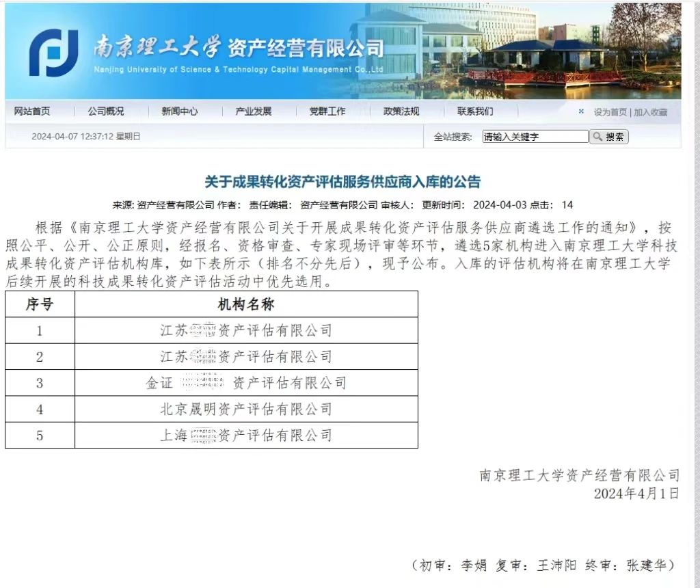
Task: Open the 公司概况 menu item
Action: point(106,111)
